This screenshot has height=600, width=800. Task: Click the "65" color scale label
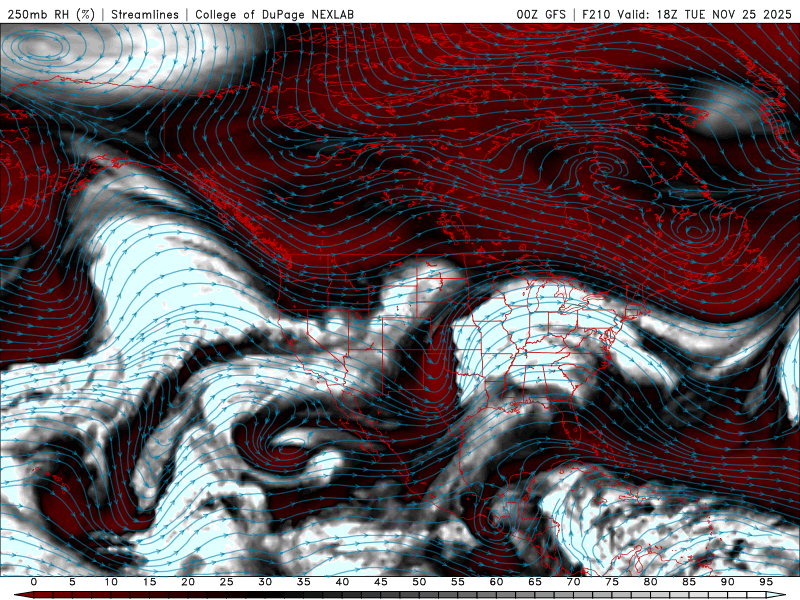(x=535, y=582)
